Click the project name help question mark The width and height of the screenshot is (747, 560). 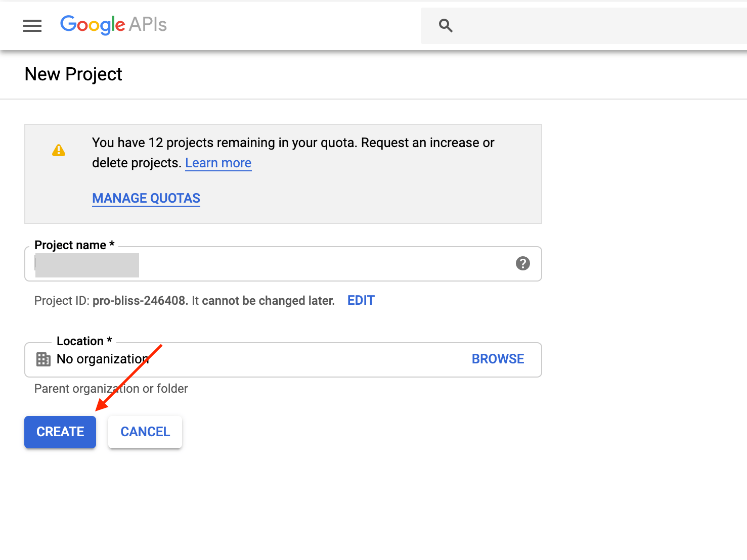click(522, 263)
